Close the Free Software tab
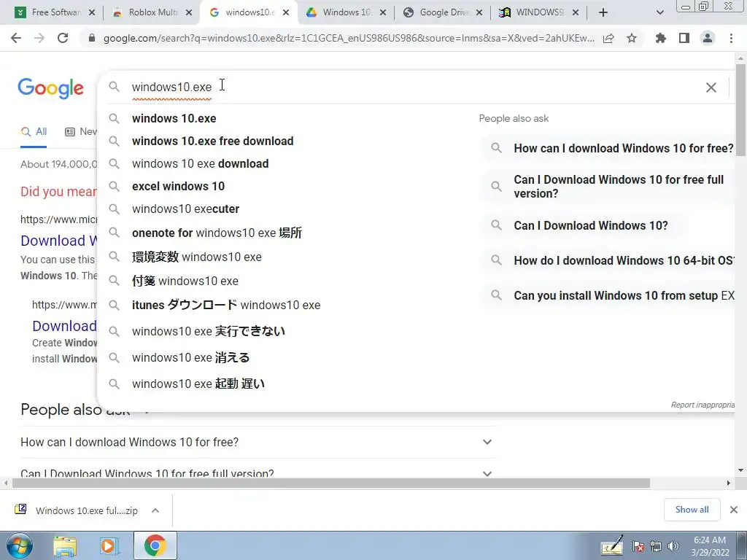The image size is (747, 560). coord(92,12)
